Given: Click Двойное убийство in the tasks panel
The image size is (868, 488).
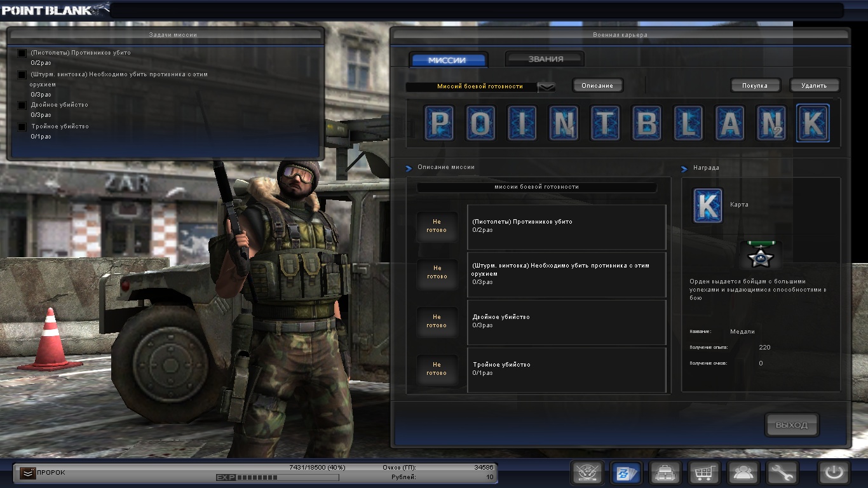Looking at the screenshot, I should coord(60,105).
